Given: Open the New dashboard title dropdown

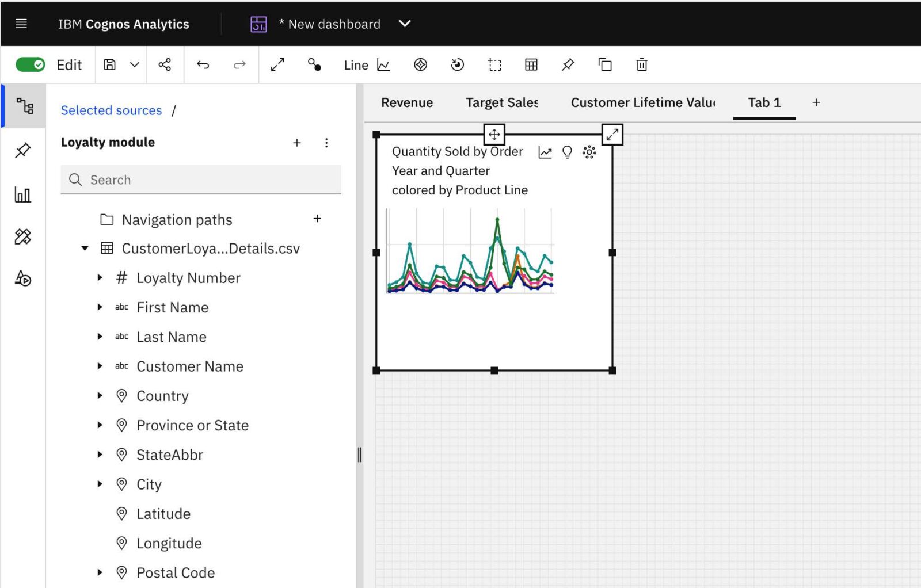Looking at the screenshot, I should 405,24.
